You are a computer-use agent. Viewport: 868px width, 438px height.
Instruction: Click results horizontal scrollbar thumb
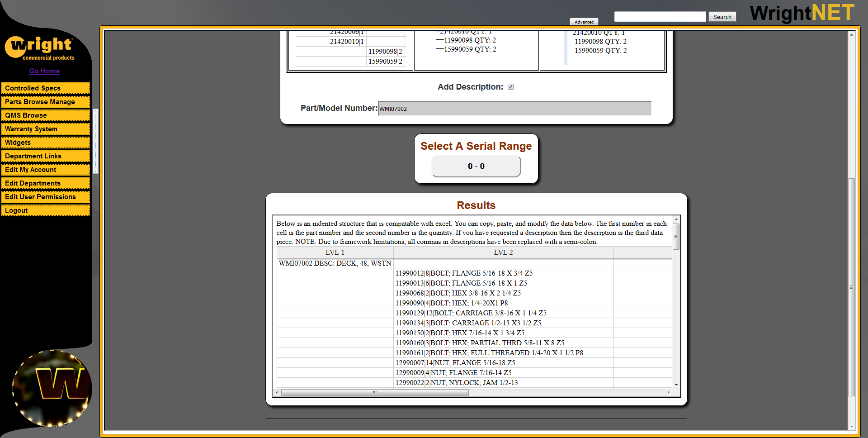click(x=375, y=392)
